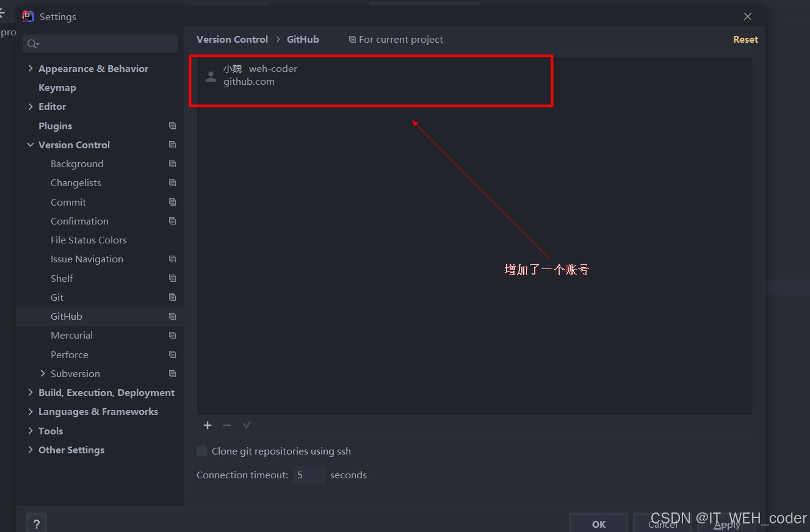This screenshot has width=810, height=532.
Task: Click the project-level icon beside Git
Action: 173,297
